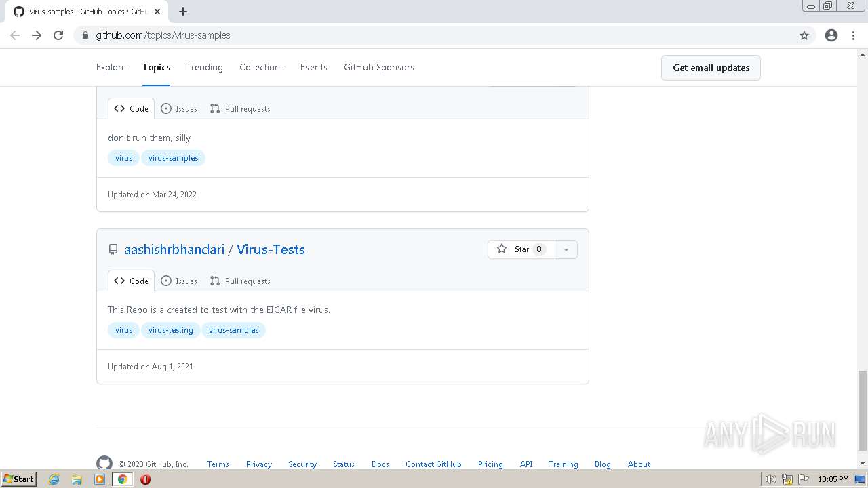Switch to the Events tab
Image resolution: width=868 pixels, height=488 pixels.
pyautogui.click(x=314, y=67)
